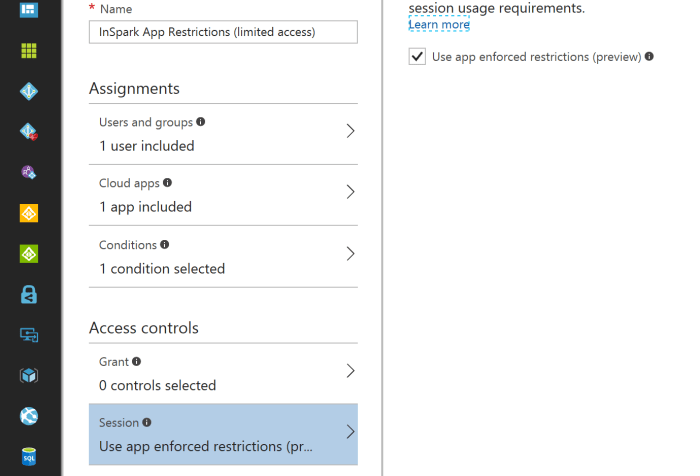Open the globe App Services icon
Image resolution: width=700 pixels, height=476 pixels.
(29, 416)
